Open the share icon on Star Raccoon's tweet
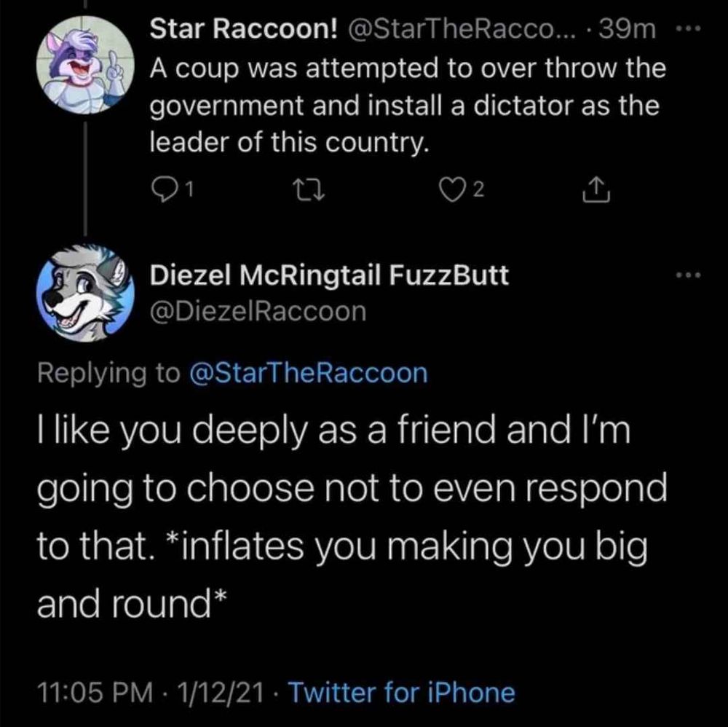This screenshot has height=727, width=728. point(596,189)
